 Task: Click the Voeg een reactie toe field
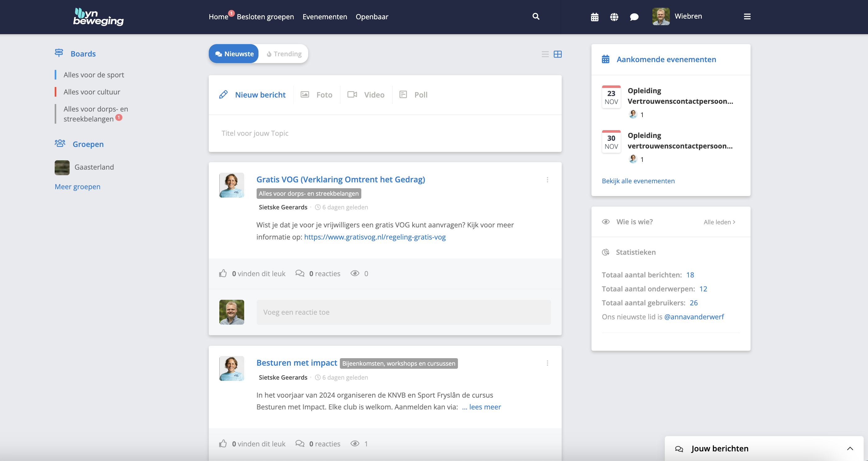tap(404, 312)
